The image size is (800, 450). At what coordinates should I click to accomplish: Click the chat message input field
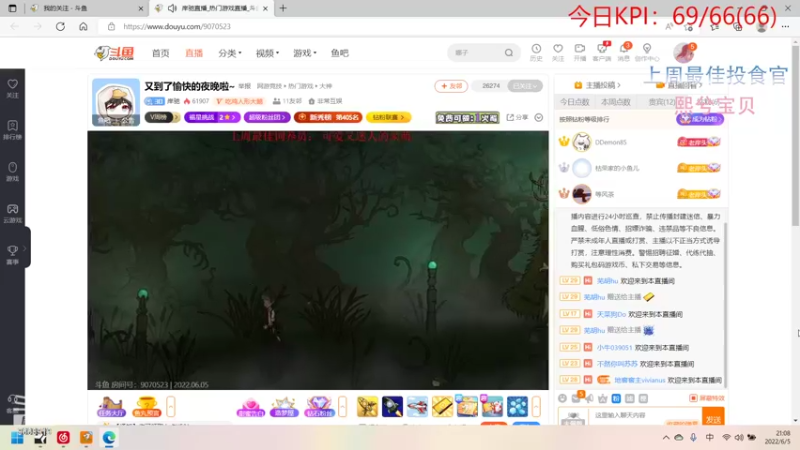coord(645,415)
